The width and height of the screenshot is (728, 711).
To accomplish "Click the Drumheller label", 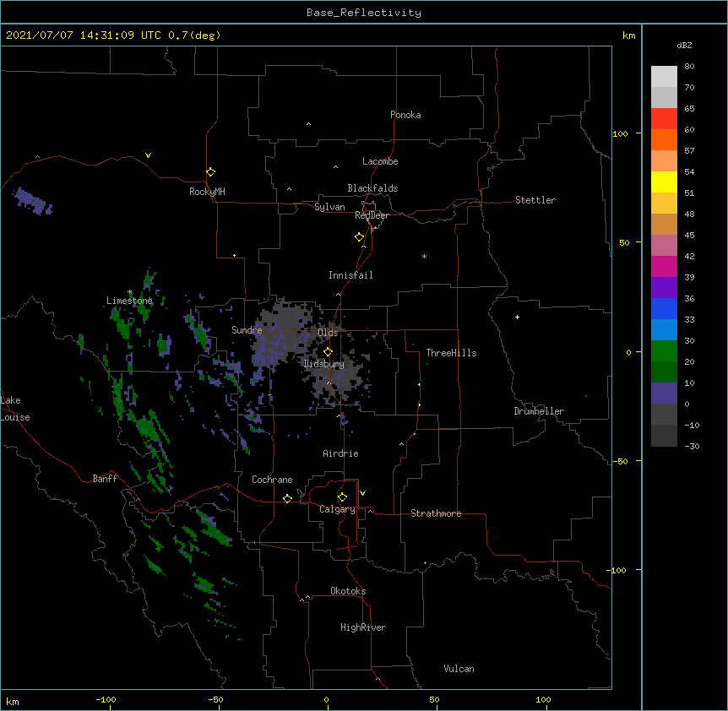I will click(x=539, y=411).
